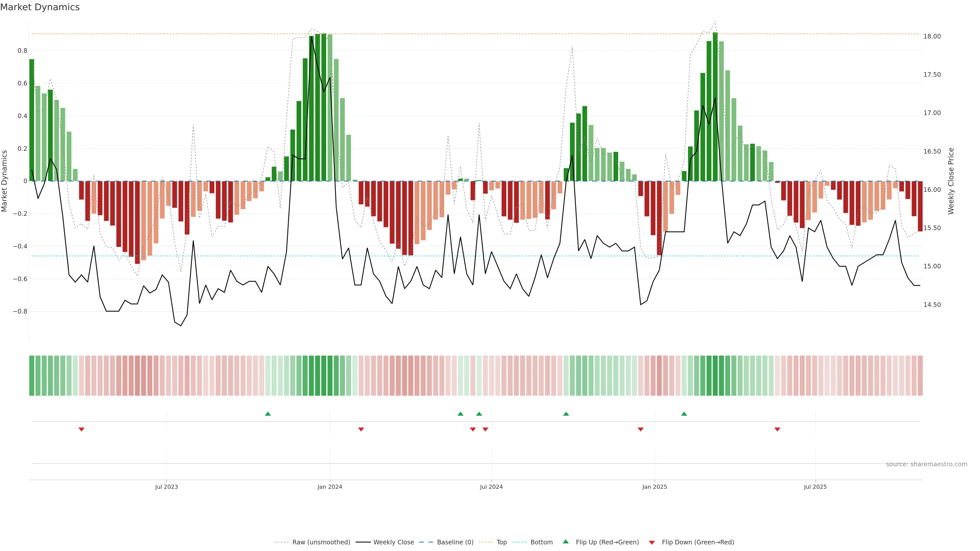Click the Jan 2024 x-axis label
980x551 pixels.
click(x=330, y=487)
